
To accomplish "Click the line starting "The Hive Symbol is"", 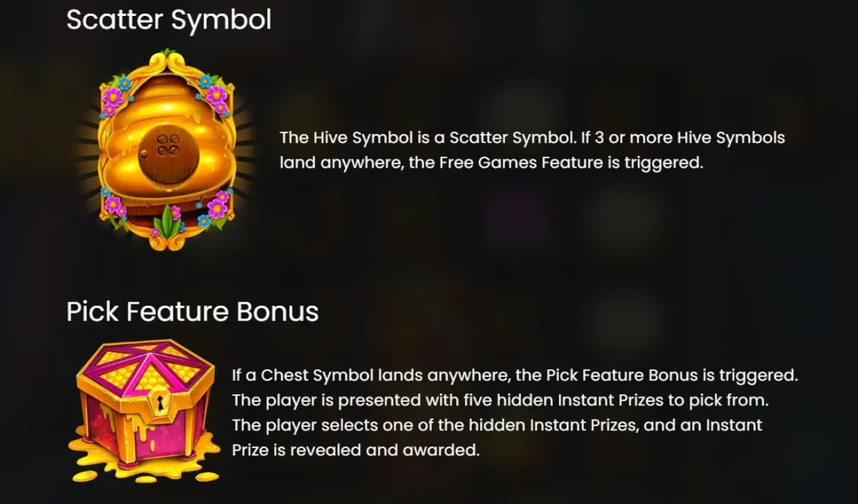I will [532, 137].
